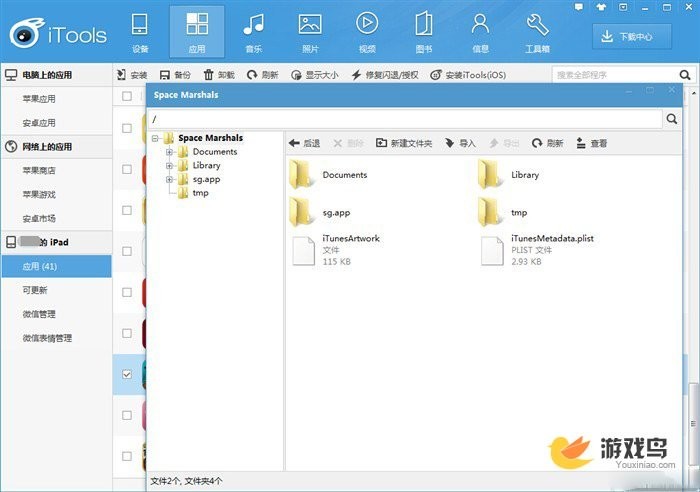The width and height of the screenshot is (700, 492).
Task: Select the tmp folder in tree
Action: (200, 193)
